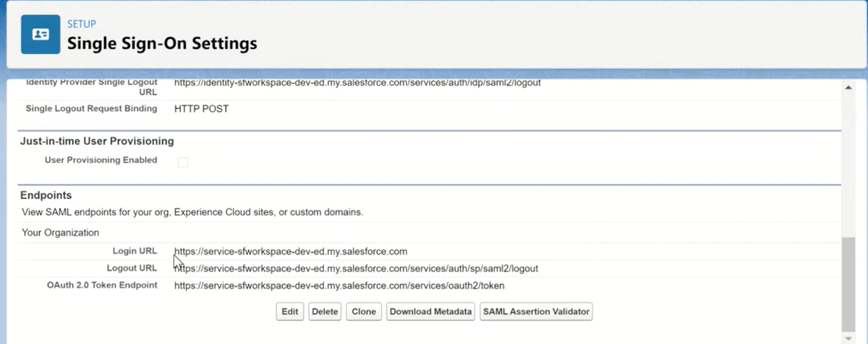
Task: Click the scrollbar up arrow
Action: point(848,87)
